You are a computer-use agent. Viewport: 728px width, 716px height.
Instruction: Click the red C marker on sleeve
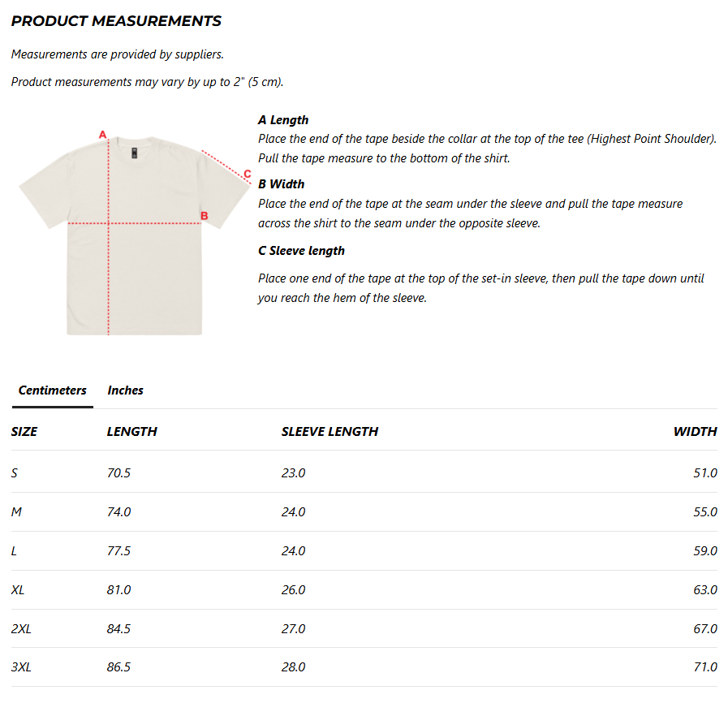(248, 174)
